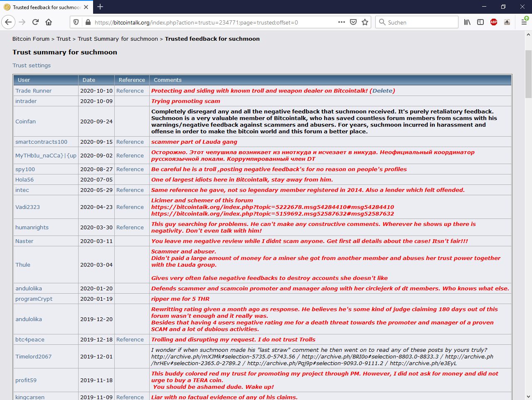Open profit59 user profile

[x=26, y=380]
